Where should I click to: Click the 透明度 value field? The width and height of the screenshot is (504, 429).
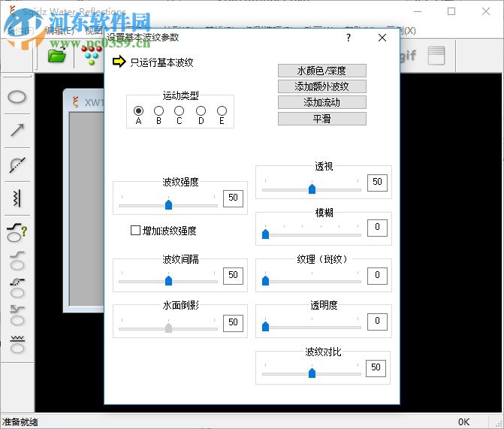(377, 322)
